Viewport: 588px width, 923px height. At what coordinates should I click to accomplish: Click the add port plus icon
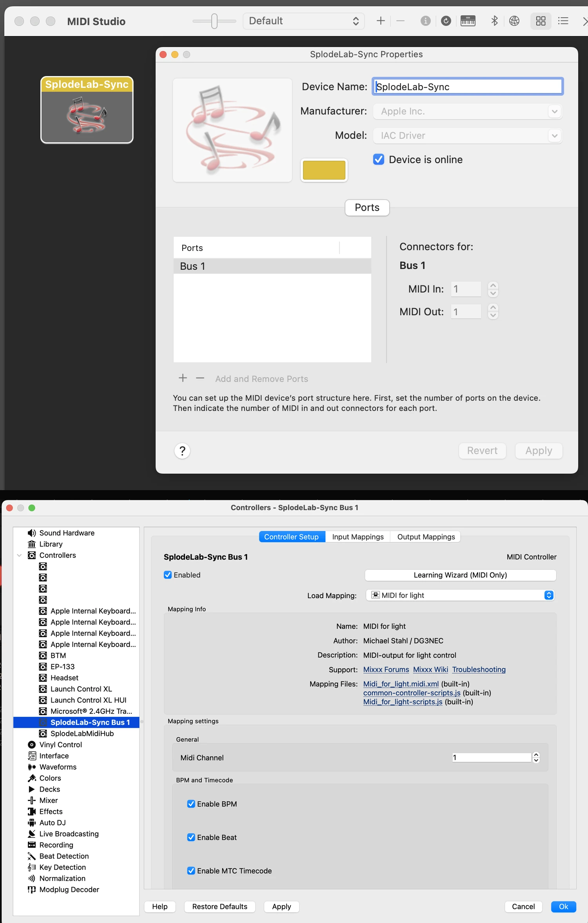click(183, 378)
